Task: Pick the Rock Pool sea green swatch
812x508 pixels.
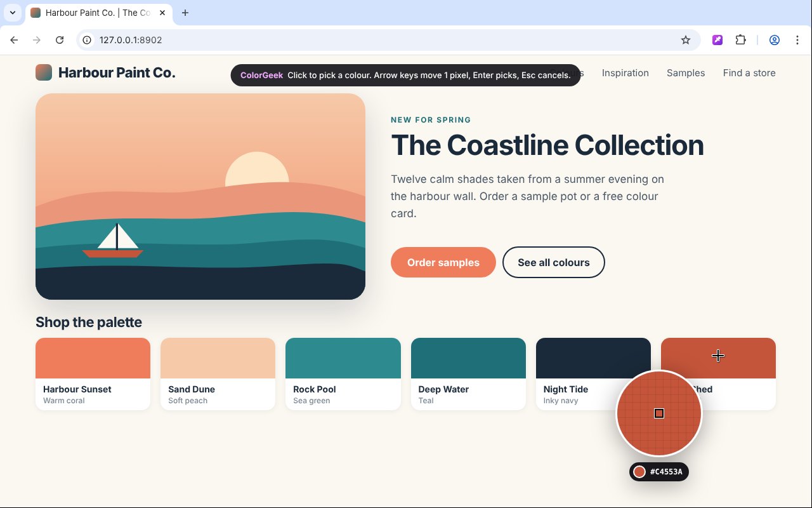Action: (x=343, y=358)
